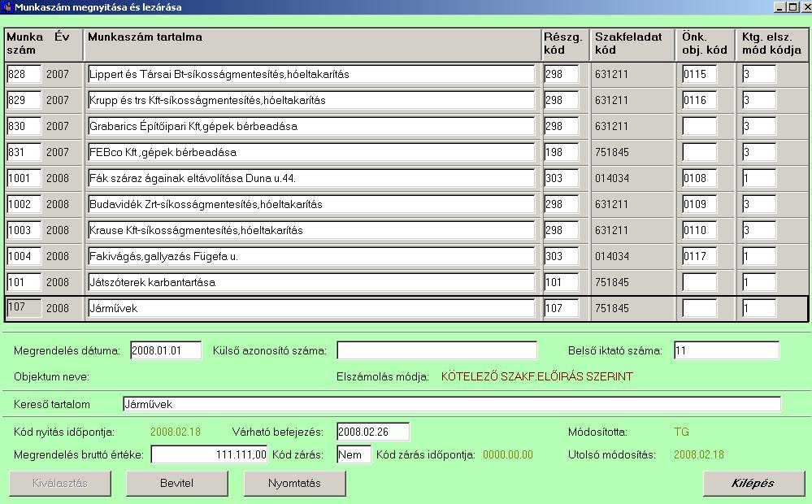The height and width of the screenshot is (504, 812).
Task: Click the Önk. obj. kód field 0116
Action: 700,100
